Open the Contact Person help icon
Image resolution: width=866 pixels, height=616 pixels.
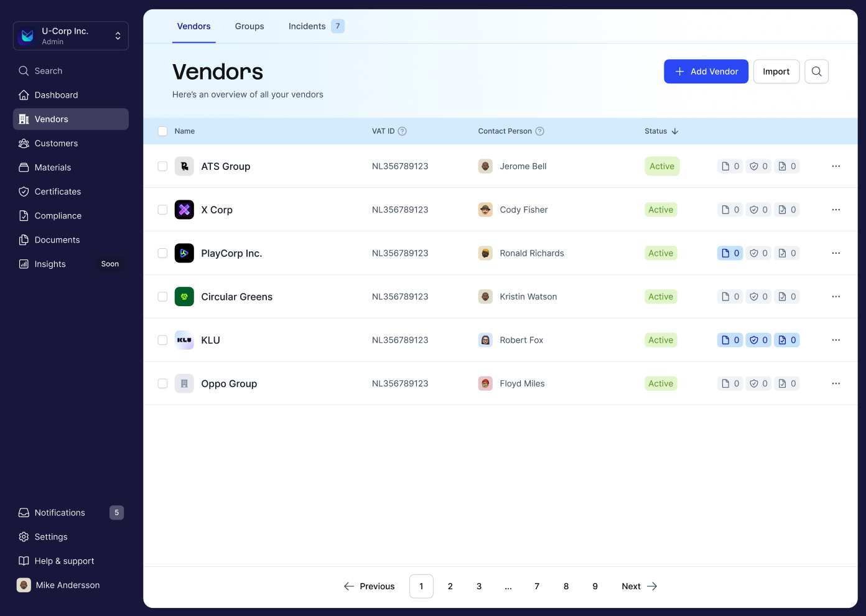[539, 131]
